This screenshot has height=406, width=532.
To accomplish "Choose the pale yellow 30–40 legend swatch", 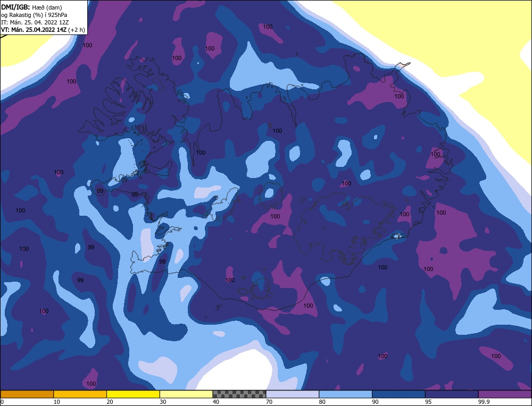I will click(x=186, y=394).
